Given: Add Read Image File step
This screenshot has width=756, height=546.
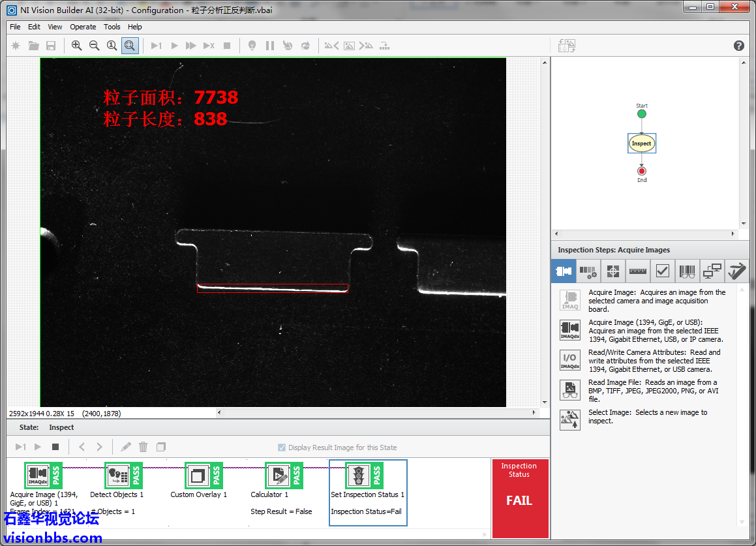Looking at the screenshot, I should (x=570, y=389).
